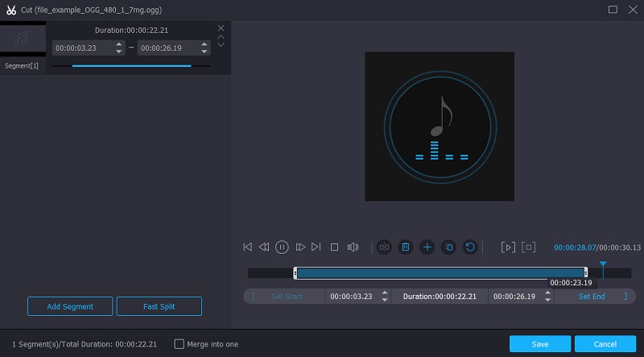
Task: Click the Add Segment button
Action: click(70, 306)
